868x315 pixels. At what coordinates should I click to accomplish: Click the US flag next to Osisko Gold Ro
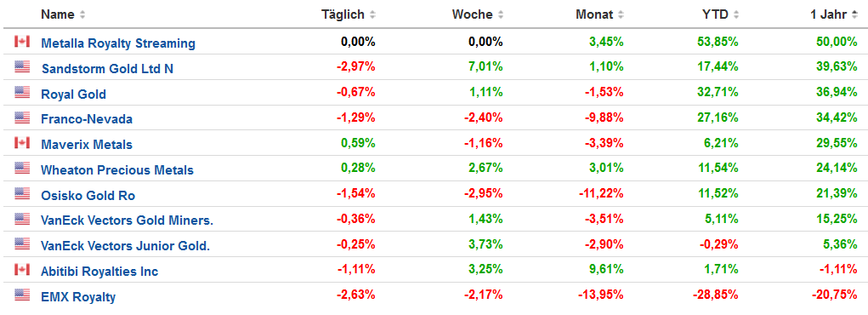click(x=21, y=194)
